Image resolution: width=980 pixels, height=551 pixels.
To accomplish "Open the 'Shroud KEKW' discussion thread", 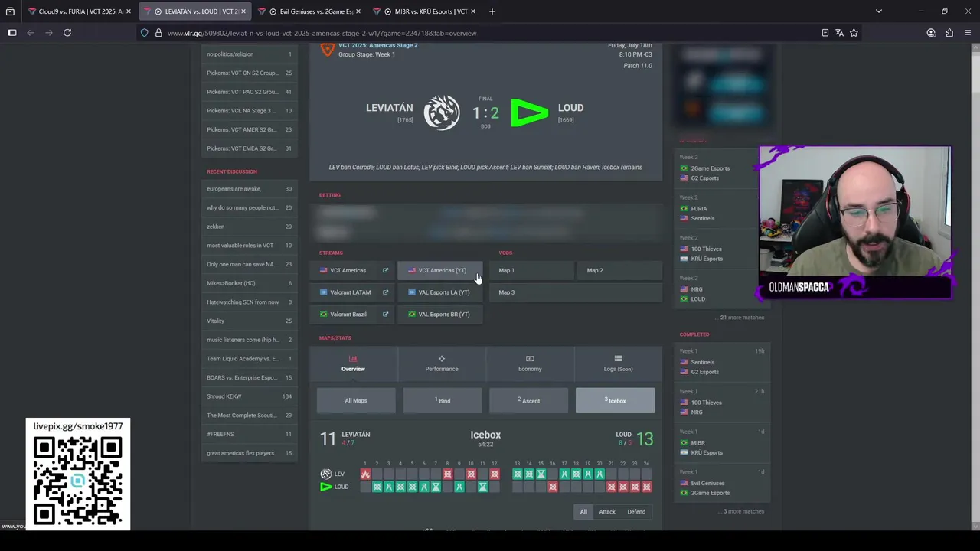I will 250,396.
